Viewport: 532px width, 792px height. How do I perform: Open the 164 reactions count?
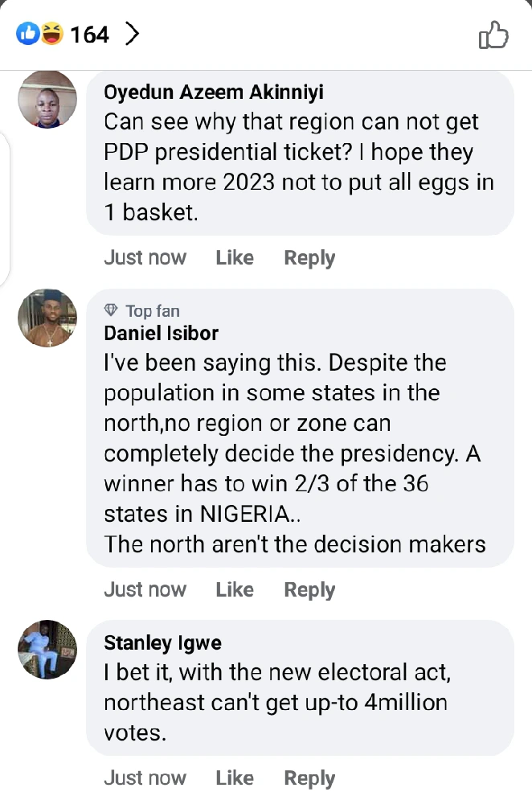pos(89,35)
